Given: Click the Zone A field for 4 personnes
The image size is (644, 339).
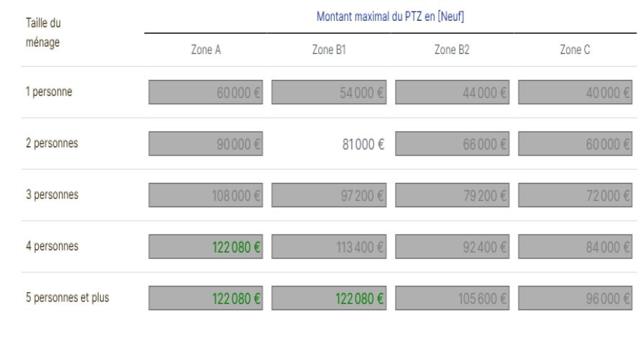Looking at the screenshot, I should point(206,247).
